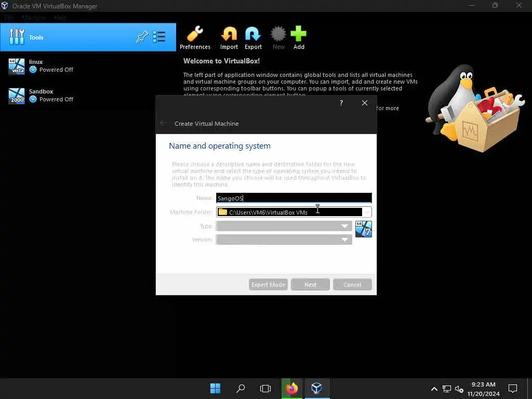Open the File menu
The image size is (532, 399).
coord(8,18)
